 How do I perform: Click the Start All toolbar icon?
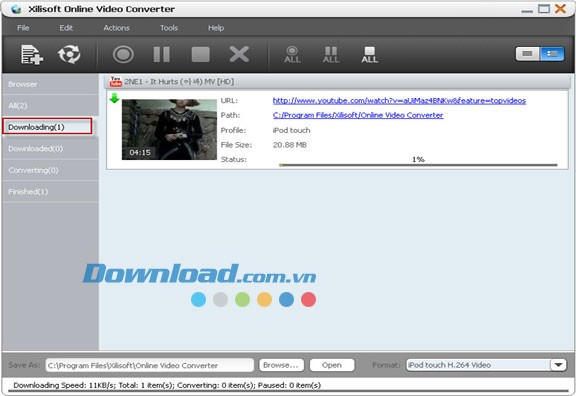pos(292,55)
